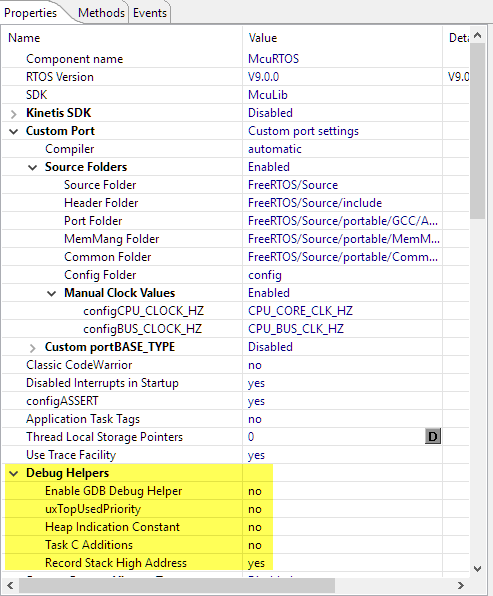This screenshot has width=493, height=596.
Task: Click the Compiler automatic value
Action: (274, 149)
